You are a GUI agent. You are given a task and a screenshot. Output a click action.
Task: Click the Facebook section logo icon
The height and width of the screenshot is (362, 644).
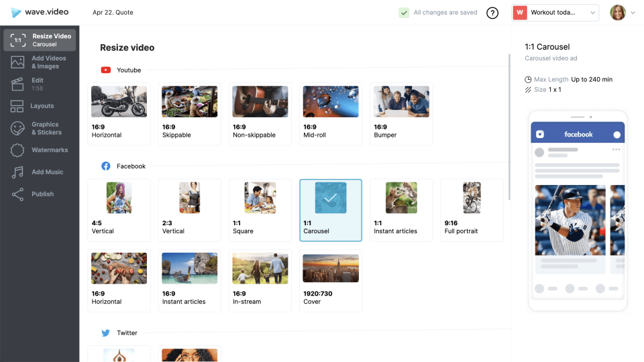(106, 166)
